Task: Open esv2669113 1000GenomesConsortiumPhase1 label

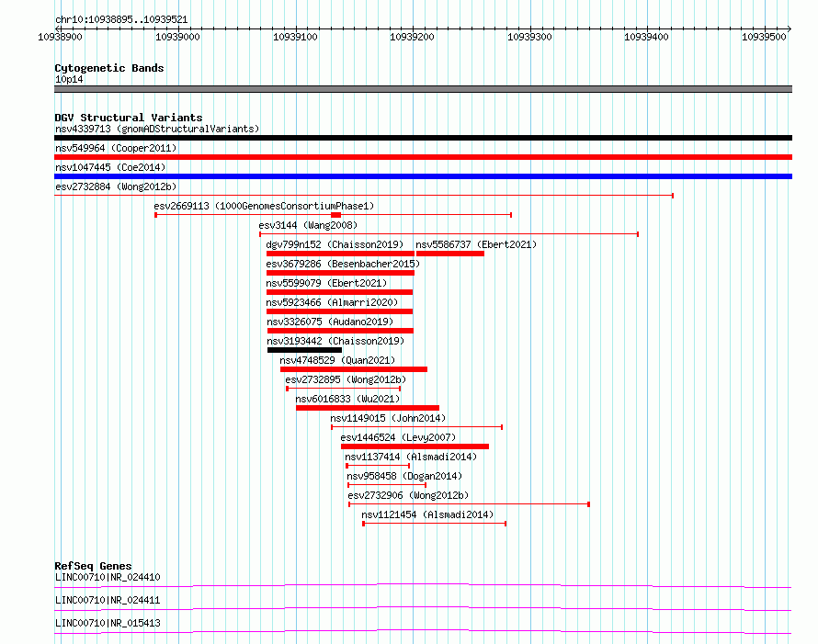Action: point(264,206)
